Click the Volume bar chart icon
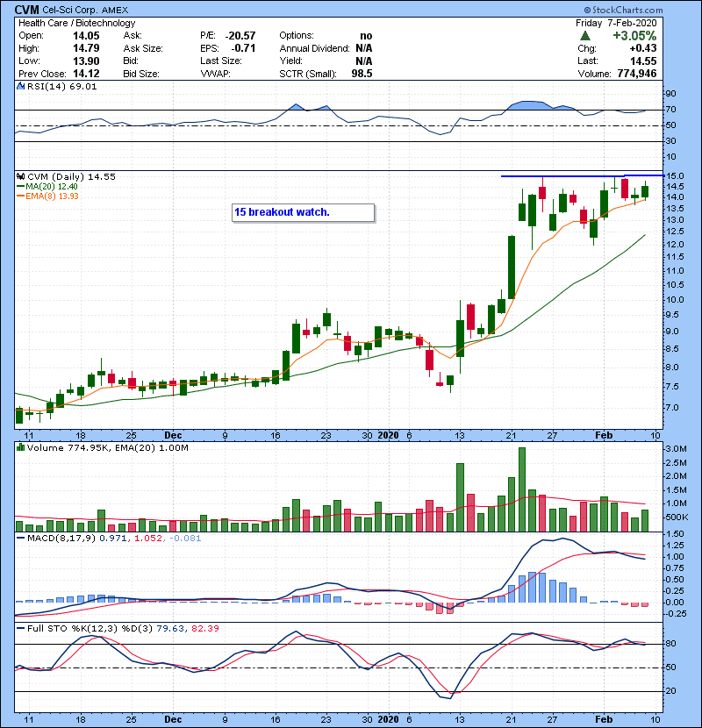 20,447
